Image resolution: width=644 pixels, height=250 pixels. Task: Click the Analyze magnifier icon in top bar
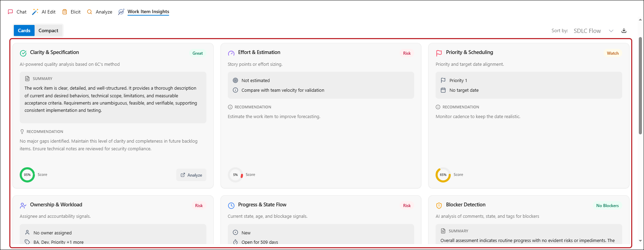[x=90, y=12]
